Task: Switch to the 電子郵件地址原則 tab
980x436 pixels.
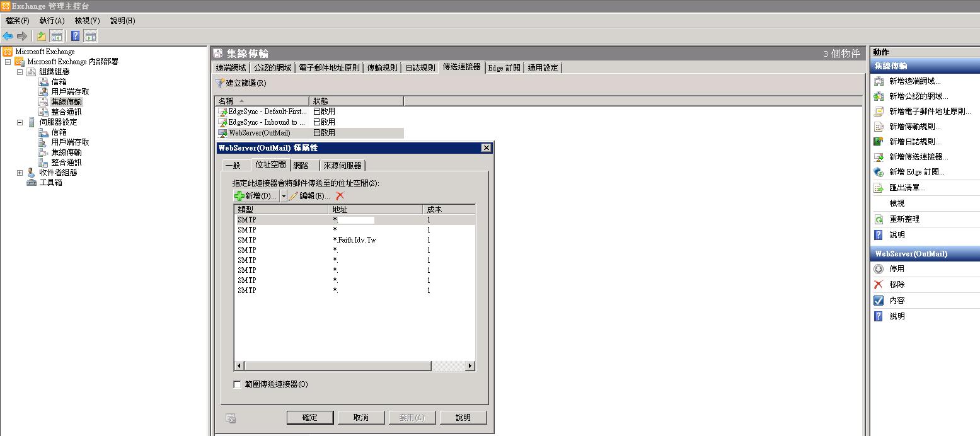Action: pos(329,67)
